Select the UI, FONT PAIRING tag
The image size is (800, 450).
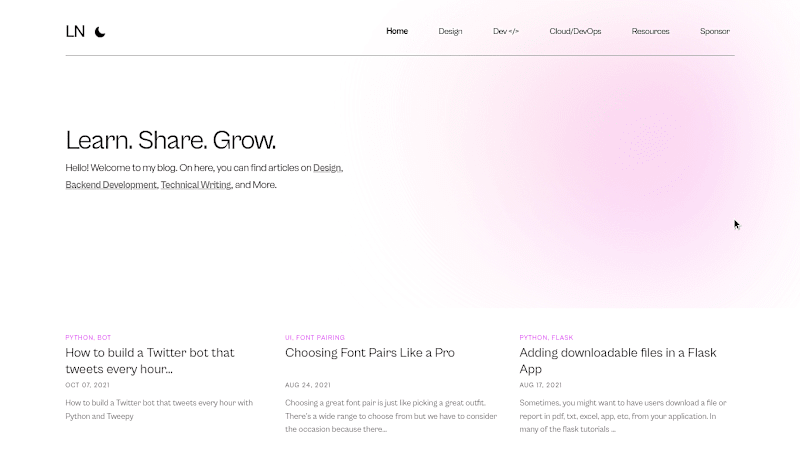[315, 337]
